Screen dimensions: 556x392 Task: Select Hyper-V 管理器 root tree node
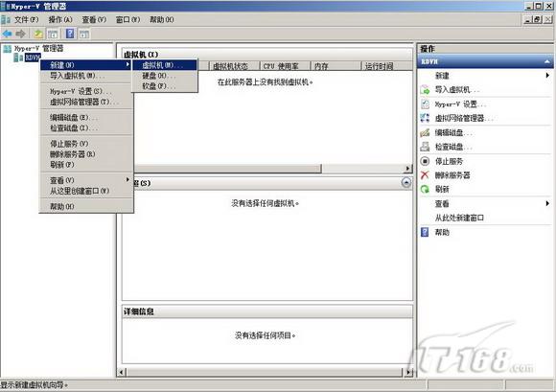tap(38, 49)
